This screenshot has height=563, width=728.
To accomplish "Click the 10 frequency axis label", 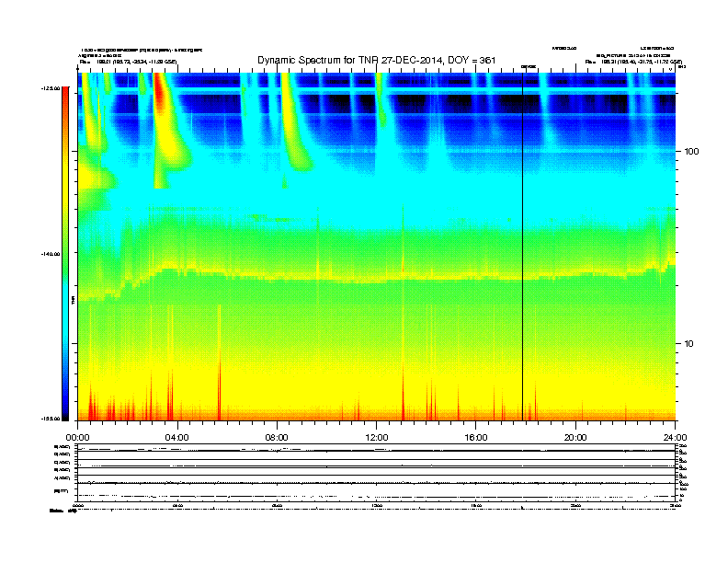I will tap(689, 344).
